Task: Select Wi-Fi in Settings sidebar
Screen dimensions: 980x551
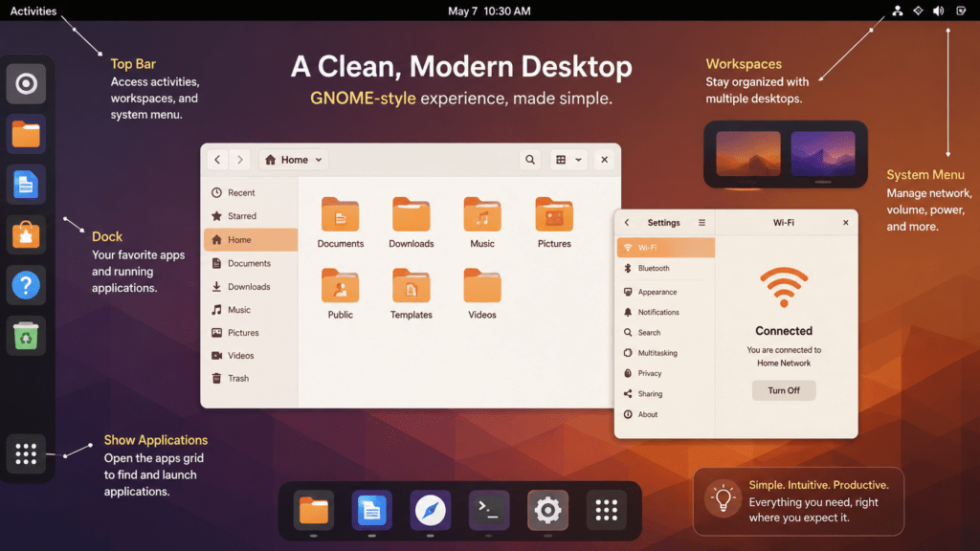Action: pos(666,248)
